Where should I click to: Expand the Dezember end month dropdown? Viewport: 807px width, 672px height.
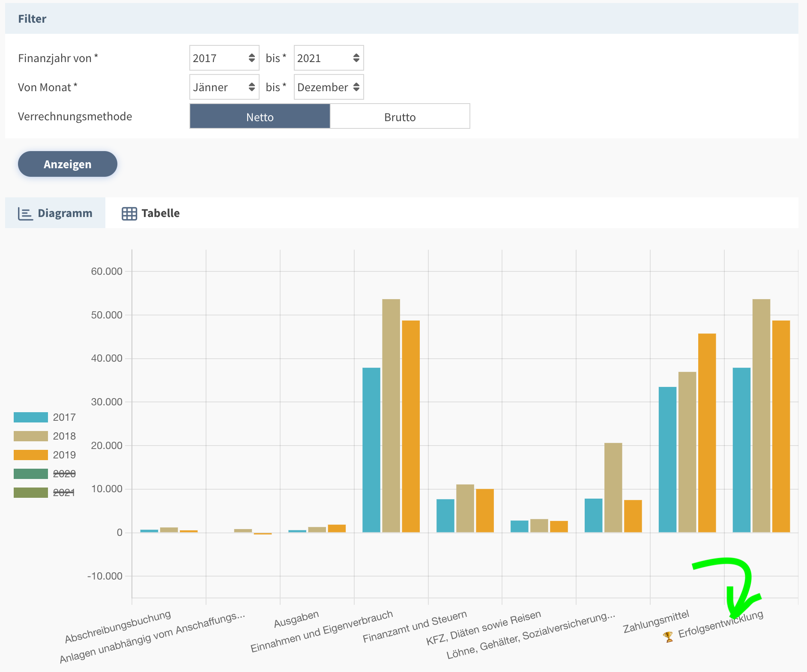coord(329,87)
